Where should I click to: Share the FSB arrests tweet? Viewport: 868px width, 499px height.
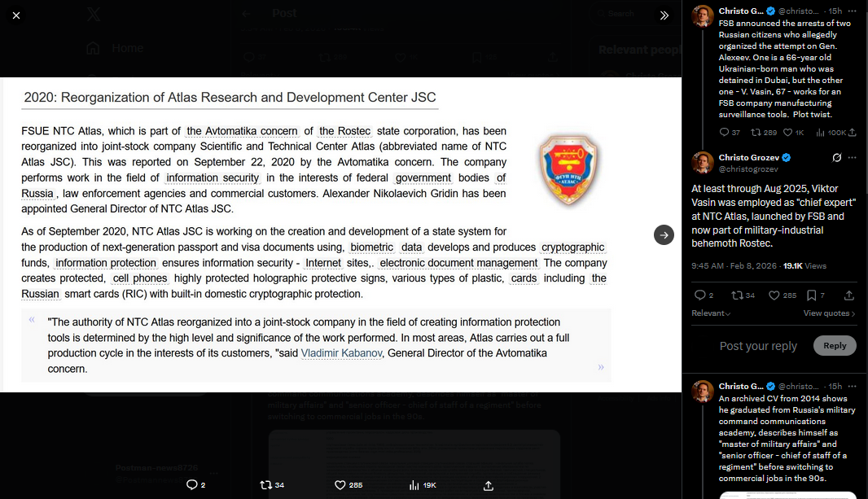pyautogui.click(x=852, y=132)
